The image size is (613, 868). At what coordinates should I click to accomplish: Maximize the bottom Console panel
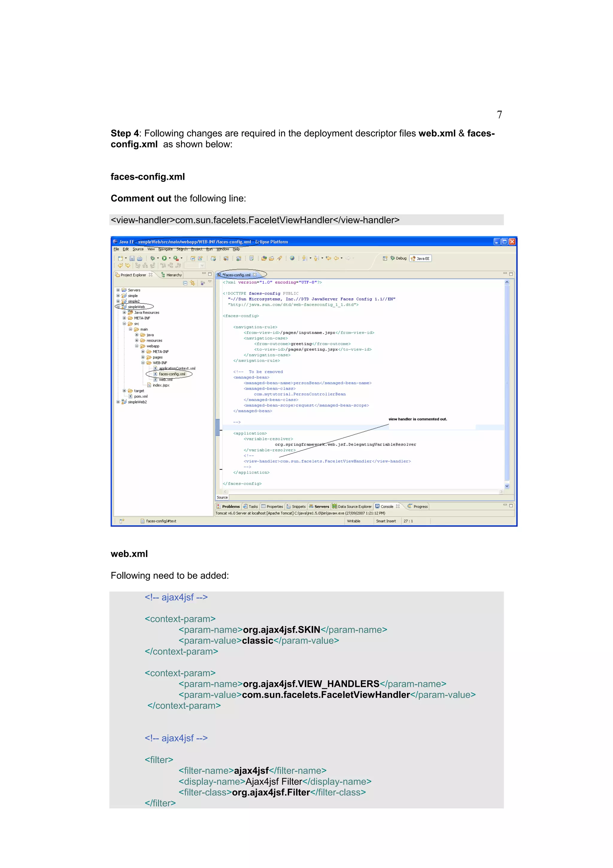[x=511, y=506]
